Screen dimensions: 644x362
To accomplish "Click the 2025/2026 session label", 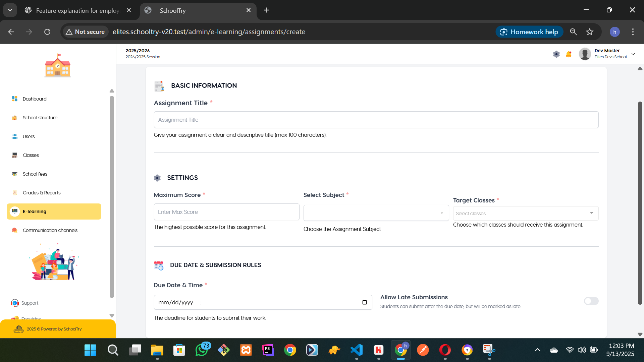I will click(x=138, y=51).
